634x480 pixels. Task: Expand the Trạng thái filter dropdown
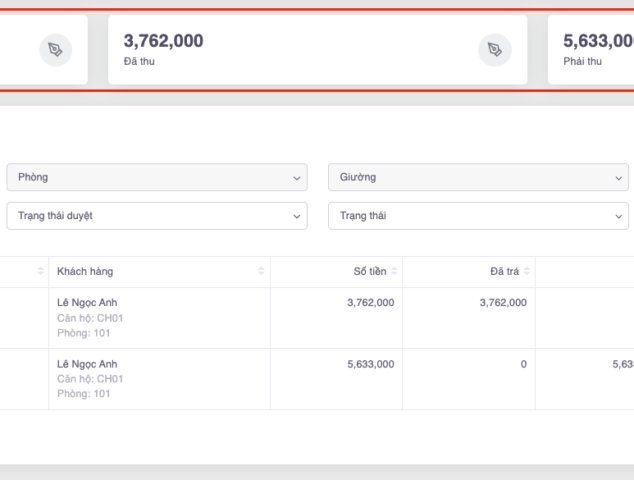478,215
